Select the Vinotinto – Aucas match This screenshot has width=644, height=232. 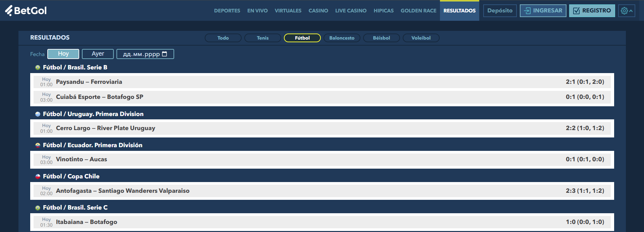click(322, 159)
